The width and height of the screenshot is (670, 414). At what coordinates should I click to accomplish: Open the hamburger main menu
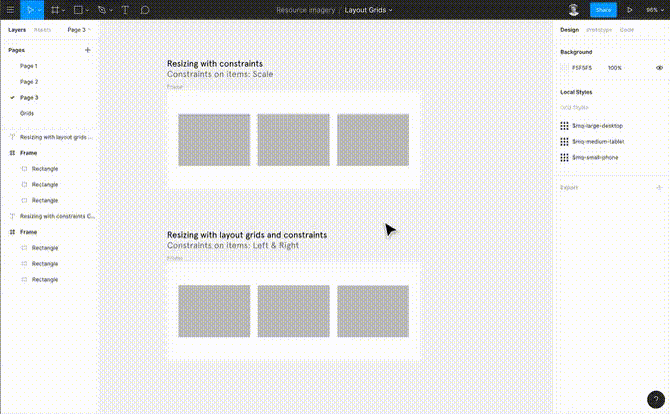pyautogui.click(x=10, y=10)
